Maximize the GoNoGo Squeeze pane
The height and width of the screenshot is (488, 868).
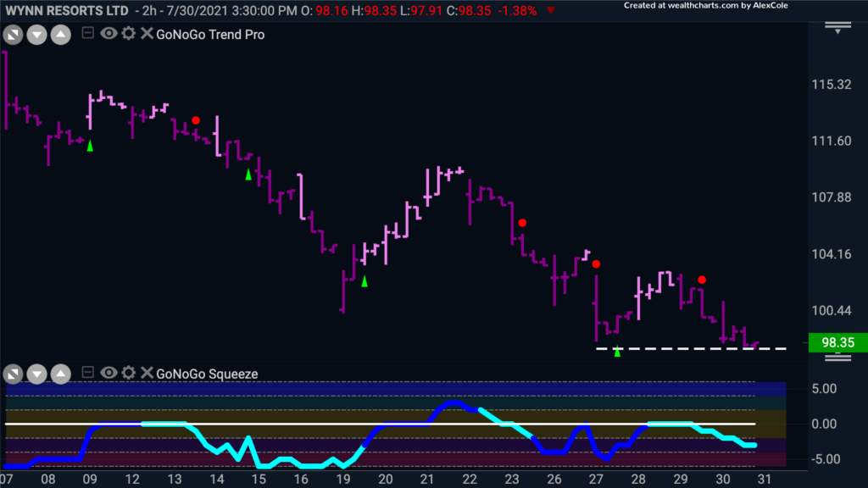click(x=13, y=374)
